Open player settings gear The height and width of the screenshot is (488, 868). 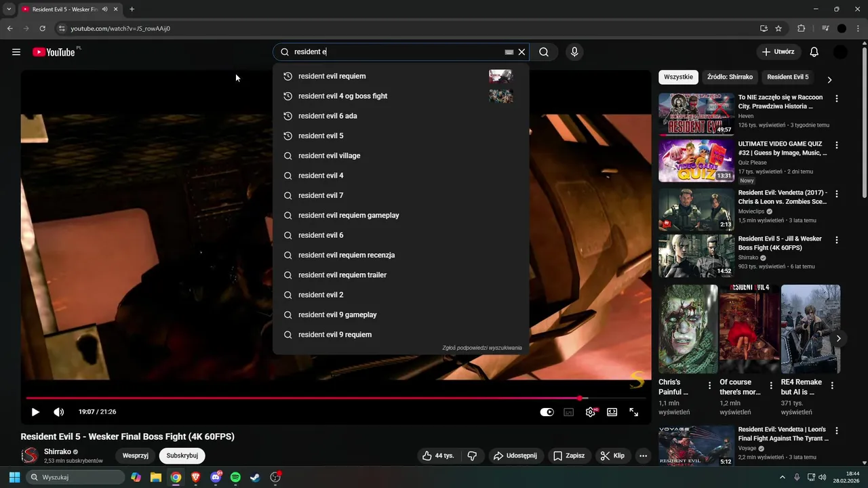point(591,412)
